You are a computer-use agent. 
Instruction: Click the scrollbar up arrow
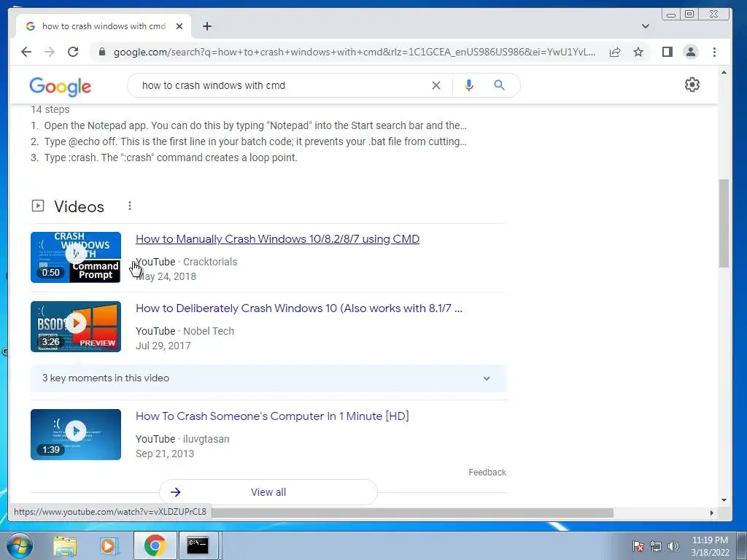[x=724, y=73]
